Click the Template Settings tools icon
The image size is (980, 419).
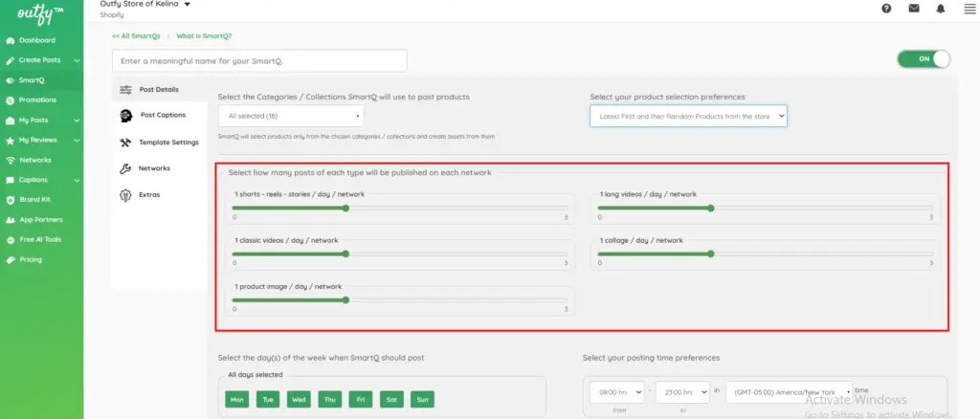125,143
